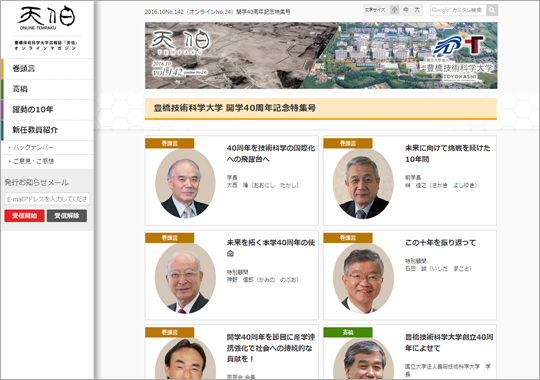
Task: Click the email address input field
Action: click(x=47, y=199)
